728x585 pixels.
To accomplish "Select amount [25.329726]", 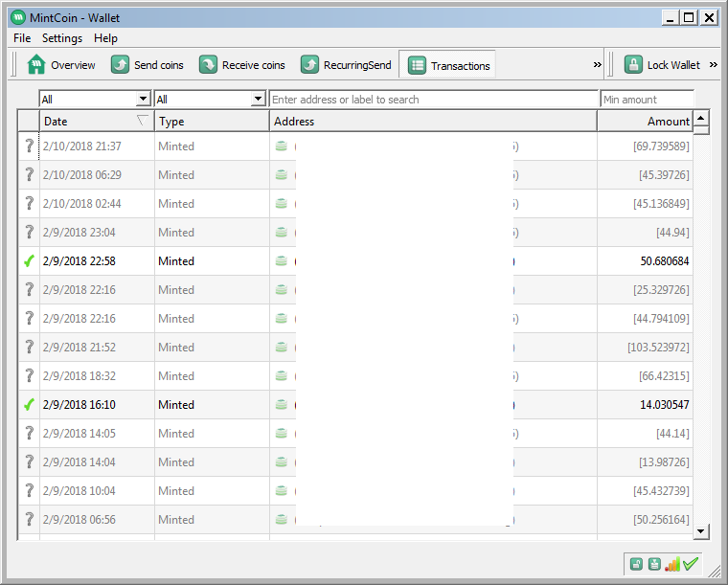I will pyautogui.click(x=661, y=290).
